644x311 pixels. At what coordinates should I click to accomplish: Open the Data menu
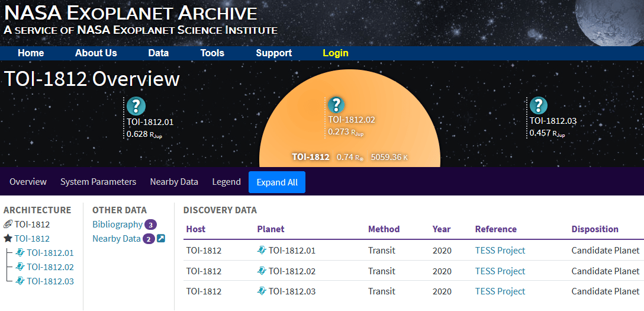(x=159, y=53)
